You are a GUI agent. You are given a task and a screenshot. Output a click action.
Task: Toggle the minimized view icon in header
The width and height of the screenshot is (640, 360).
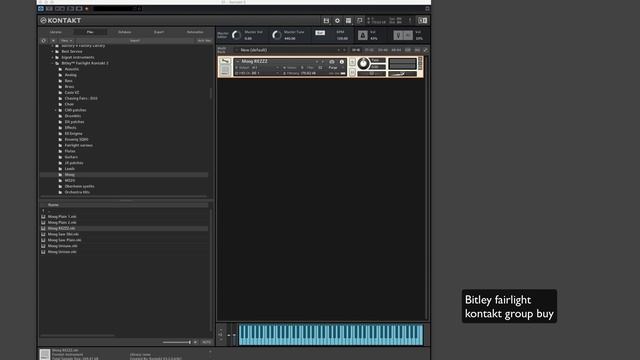coord(360,20)
